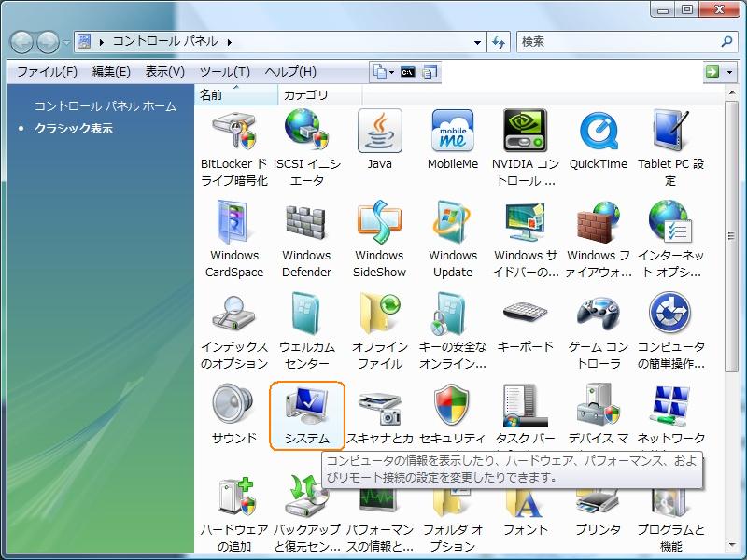This screenshot has width=747, height=560.
Task: Select クラシック表示 link
Action: coord(74,128)
